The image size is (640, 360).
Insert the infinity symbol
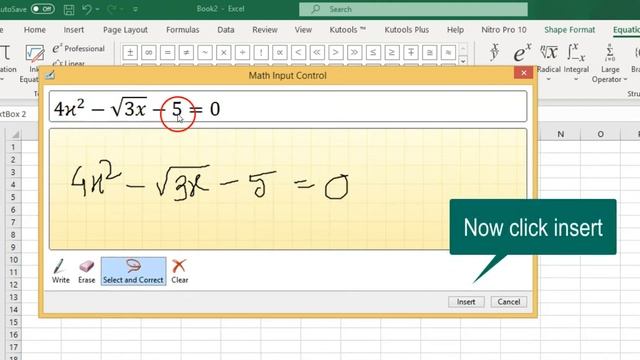(x=149, y=52)
